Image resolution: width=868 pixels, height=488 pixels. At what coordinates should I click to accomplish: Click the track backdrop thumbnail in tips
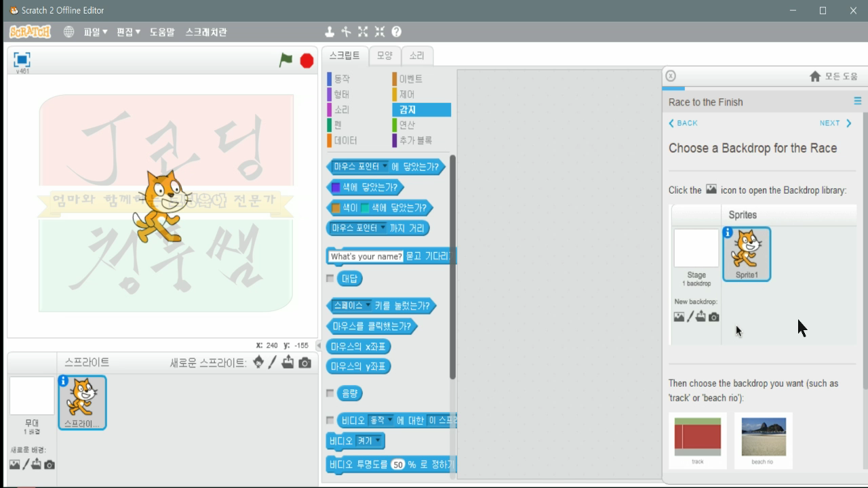698,441
